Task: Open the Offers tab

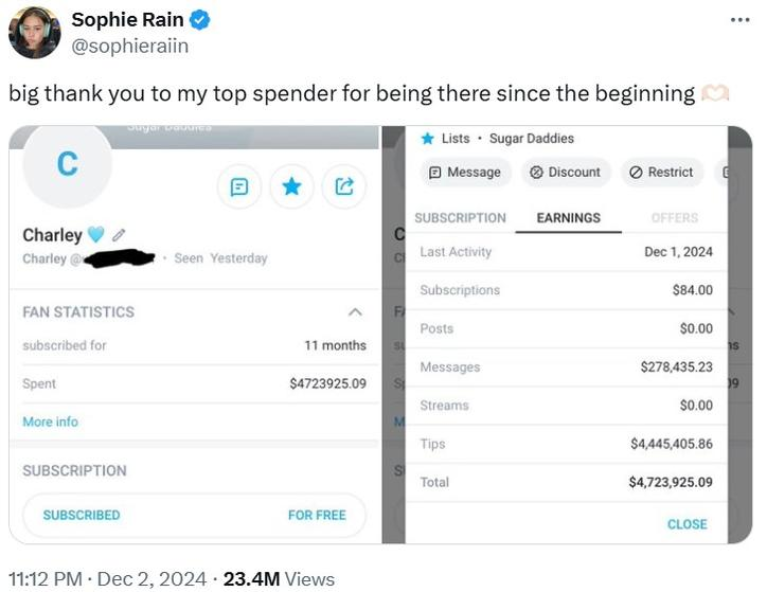Action: tap(674, 217)
